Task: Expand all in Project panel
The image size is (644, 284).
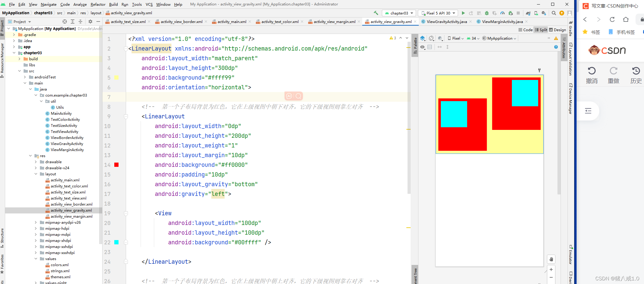Action: pos(73,21)
